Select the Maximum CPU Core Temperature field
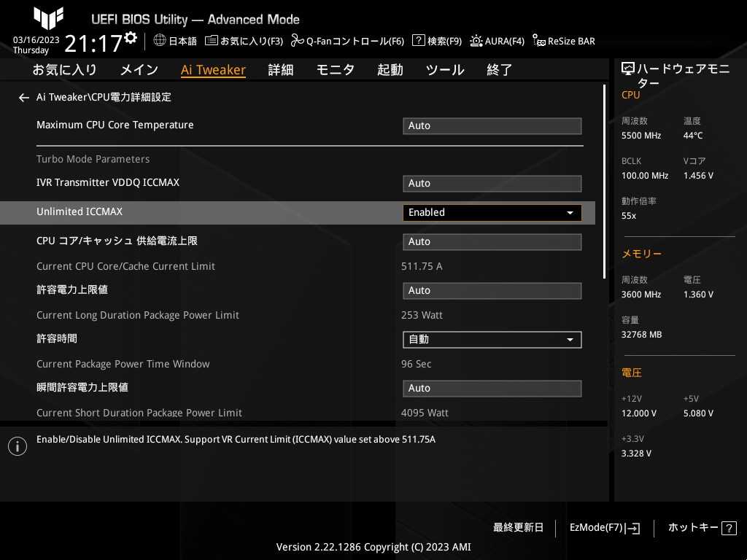This screenshot has height=560, width=747. point(492,126)
